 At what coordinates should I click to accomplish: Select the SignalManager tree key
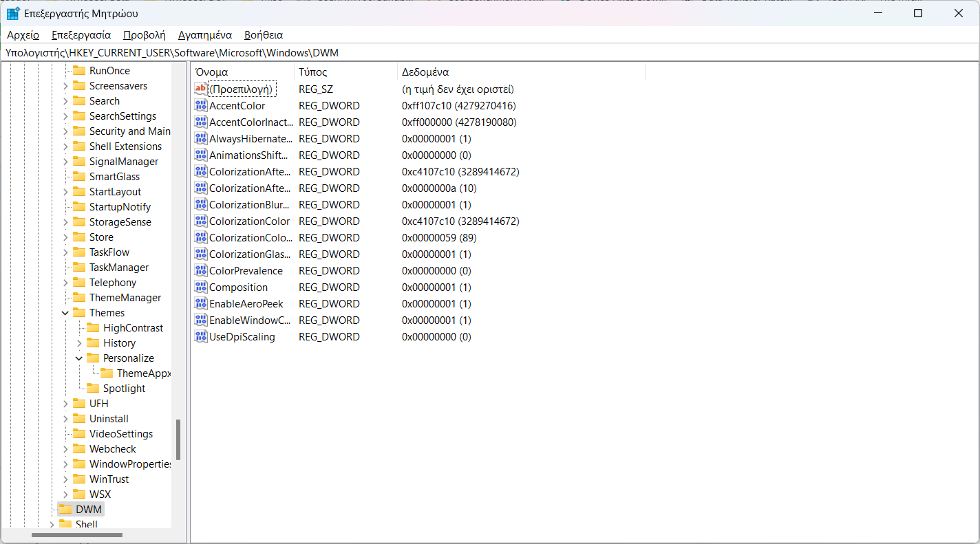coord(124,162)
